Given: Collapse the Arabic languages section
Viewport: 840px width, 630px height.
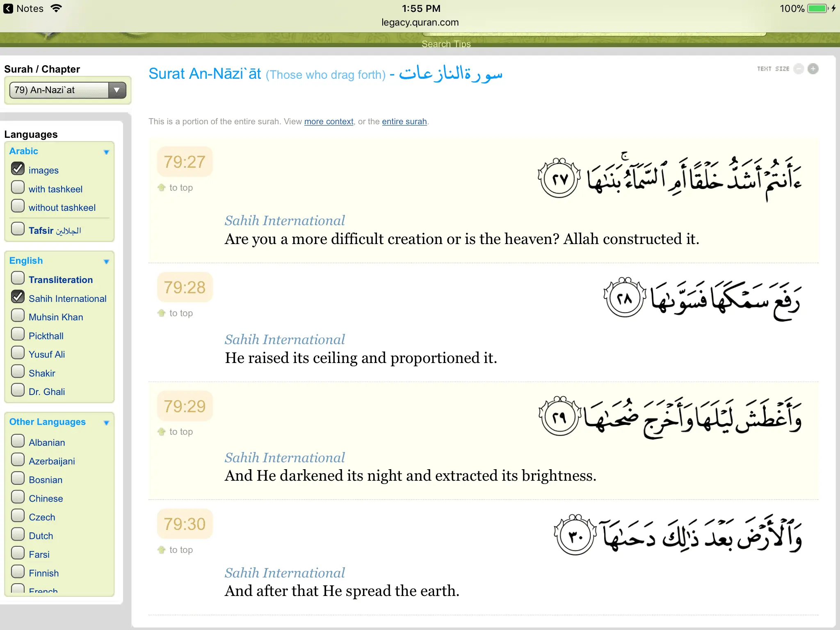Looking at the screenshot, I should pos(106,152).
